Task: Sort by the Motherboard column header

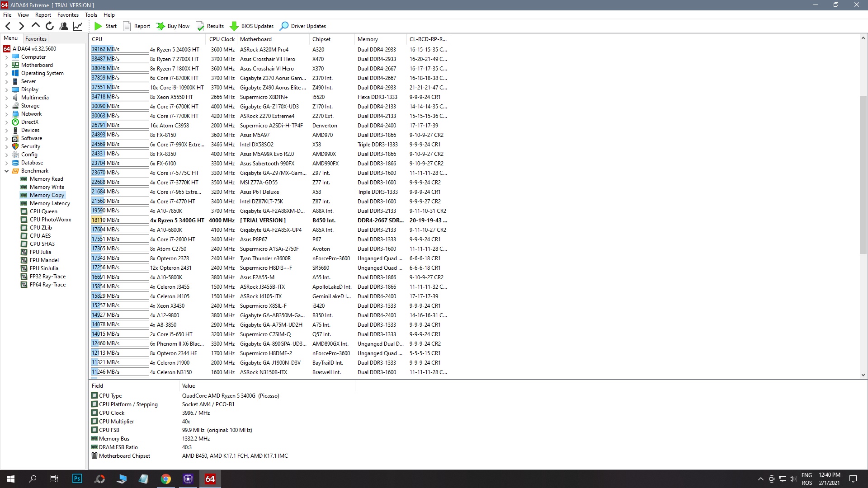Action: coord(274,39)
